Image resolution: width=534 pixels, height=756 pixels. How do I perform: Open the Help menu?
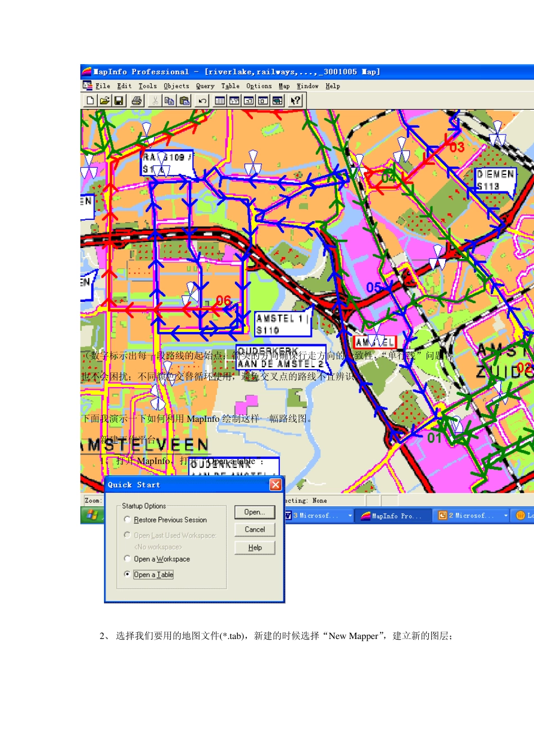click(333, 86)
